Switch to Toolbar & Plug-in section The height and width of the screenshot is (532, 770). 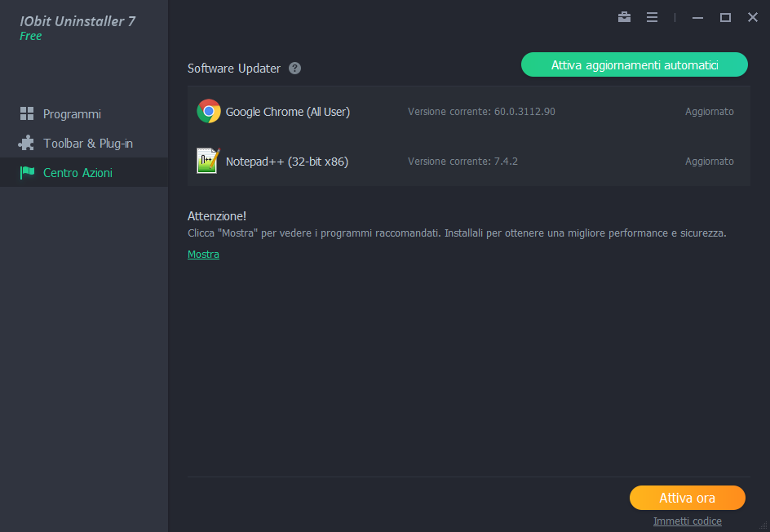(x=87, y=144)
